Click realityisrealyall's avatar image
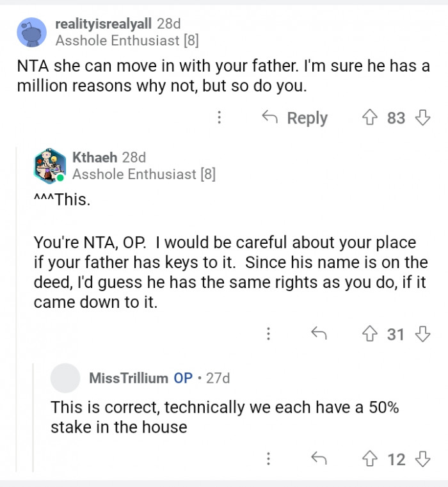The height and width of the screenshot is (487, 448). 31,33
